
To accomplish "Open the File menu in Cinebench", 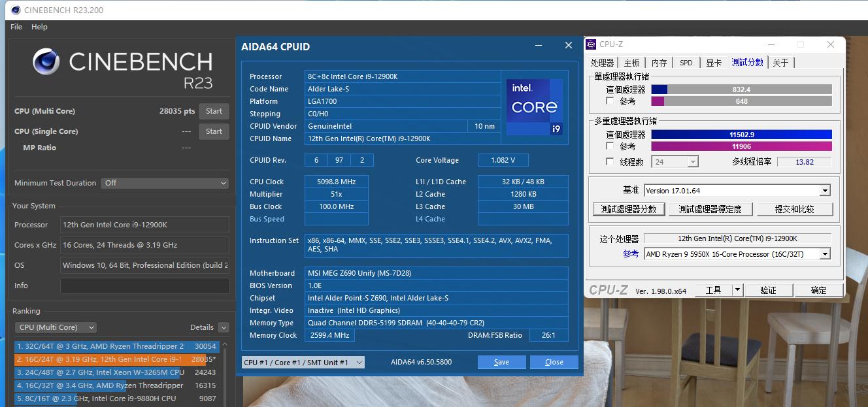I will [15, 27].
